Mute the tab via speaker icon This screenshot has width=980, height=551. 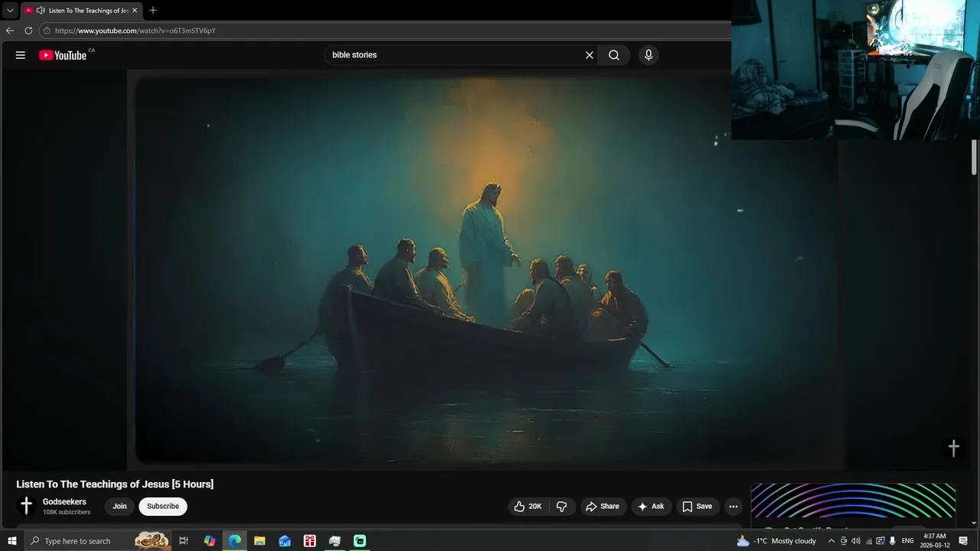tap(41, 11)
